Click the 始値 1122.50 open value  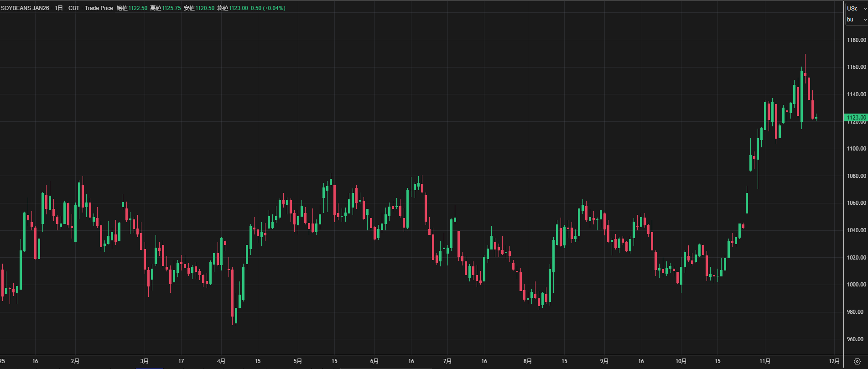[x=137, y=8]
